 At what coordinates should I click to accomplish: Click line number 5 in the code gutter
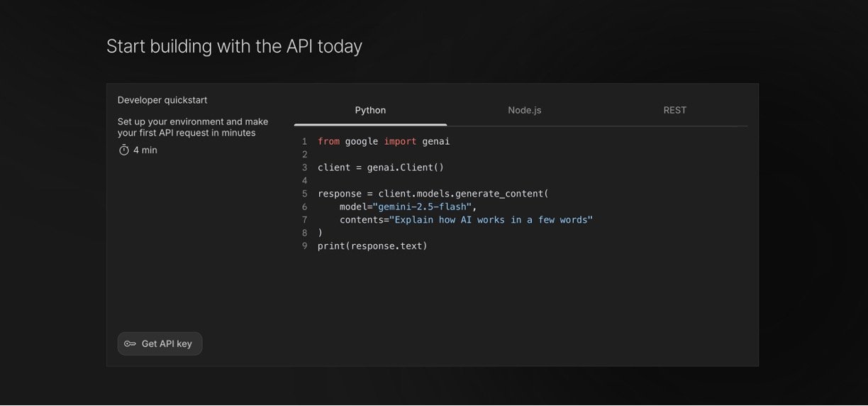pyautogui.click(x=304, y=194)
